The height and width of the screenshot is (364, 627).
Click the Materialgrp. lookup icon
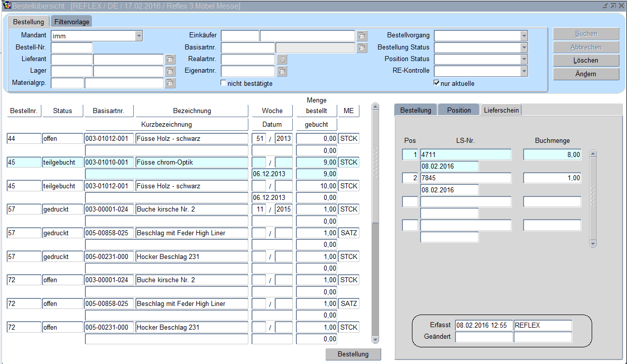pyautogui.click(x=170, y=83)
